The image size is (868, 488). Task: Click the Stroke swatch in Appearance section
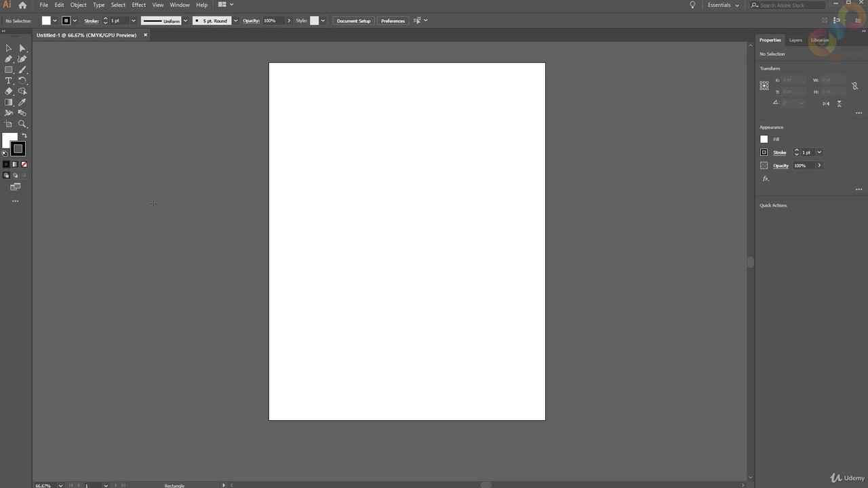pos(764,152)
